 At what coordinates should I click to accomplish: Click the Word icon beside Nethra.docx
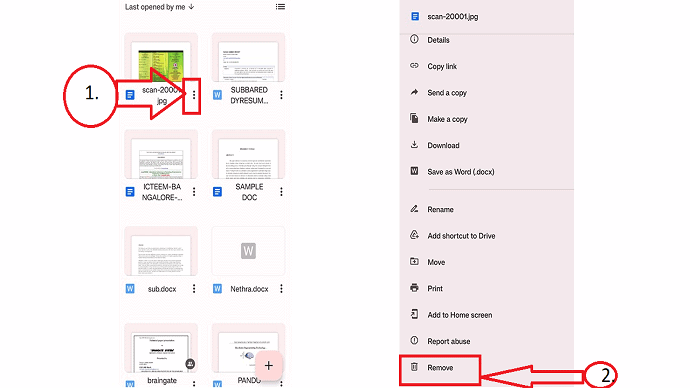point(217,289)
